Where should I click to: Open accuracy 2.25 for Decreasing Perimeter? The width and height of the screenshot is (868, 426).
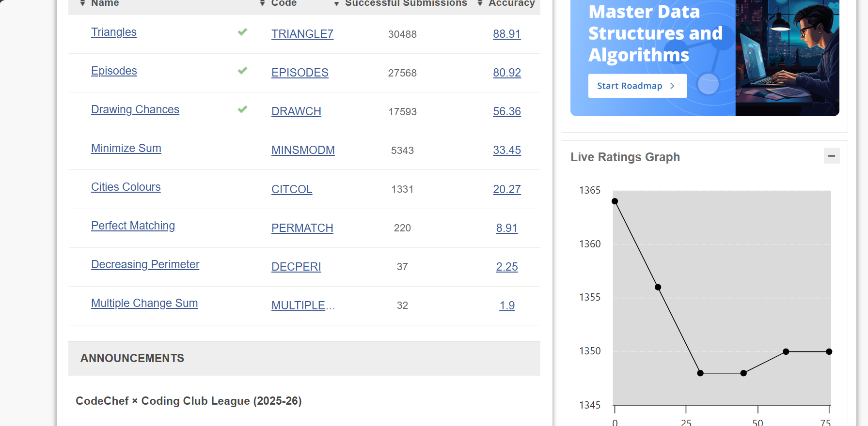point(507,267)
